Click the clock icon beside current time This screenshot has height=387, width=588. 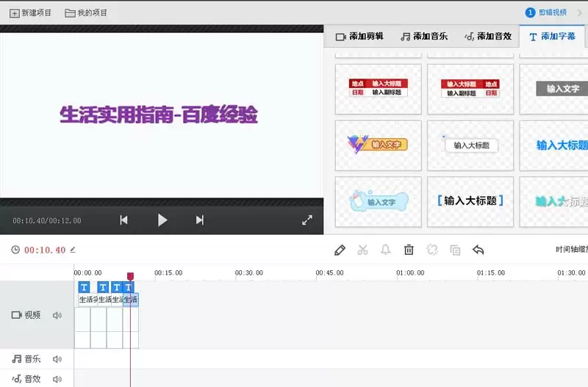pos(15,250)
